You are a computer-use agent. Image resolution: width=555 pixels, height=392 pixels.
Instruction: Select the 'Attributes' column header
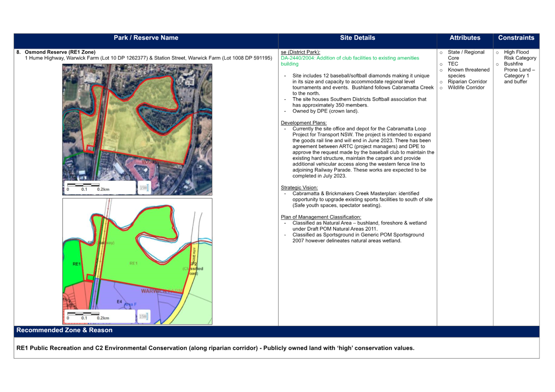(465, 38)
